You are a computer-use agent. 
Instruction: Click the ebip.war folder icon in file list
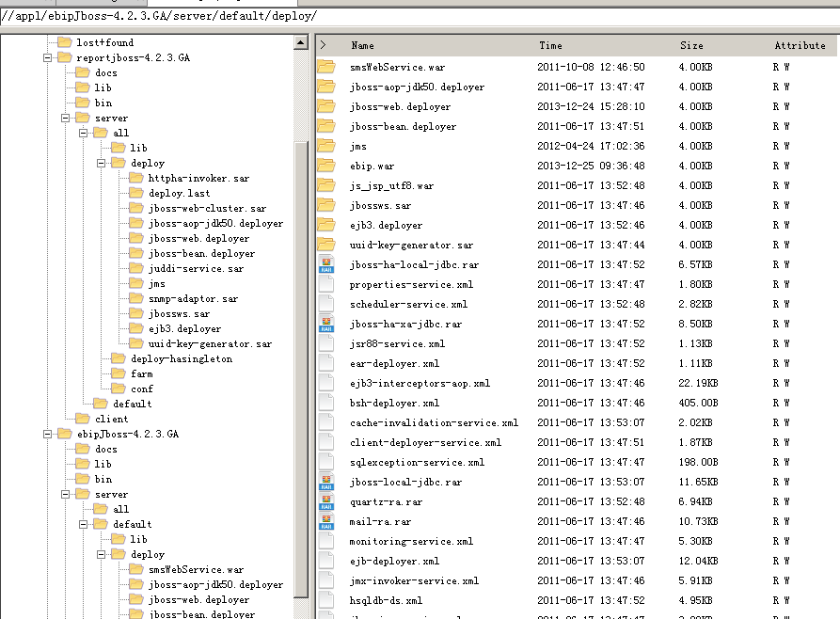325,166
